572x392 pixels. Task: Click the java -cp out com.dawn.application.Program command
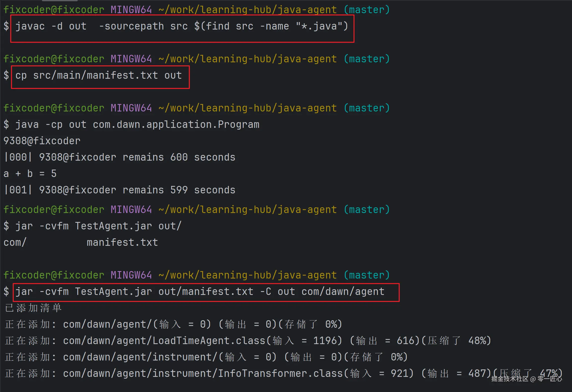tap(137, 125)
